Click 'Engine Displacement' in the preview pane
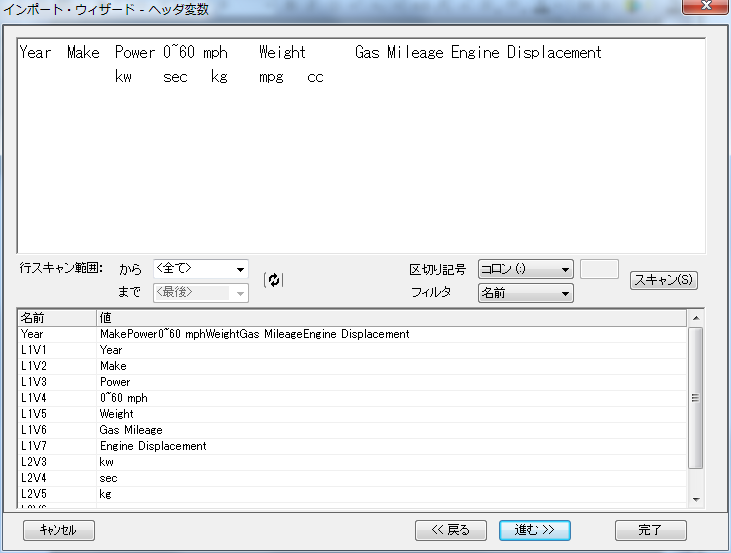Viewport: 731px width, 553px height. pos(526,52)
